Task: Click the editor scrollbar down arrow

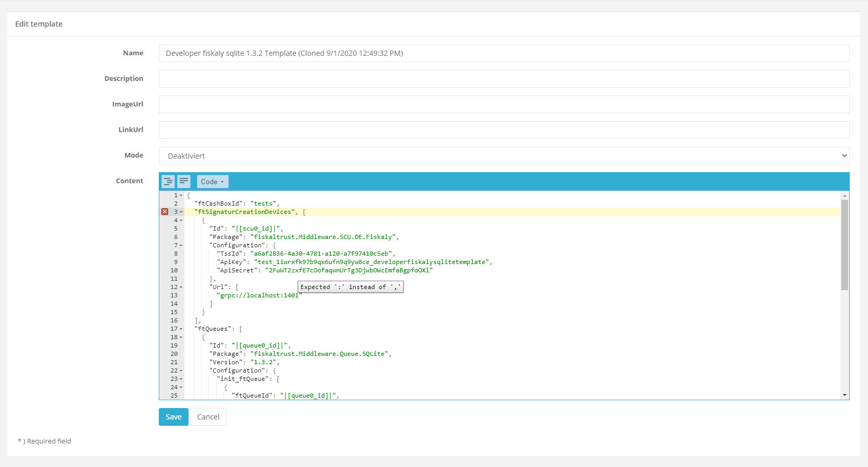Action: (844, 395)
